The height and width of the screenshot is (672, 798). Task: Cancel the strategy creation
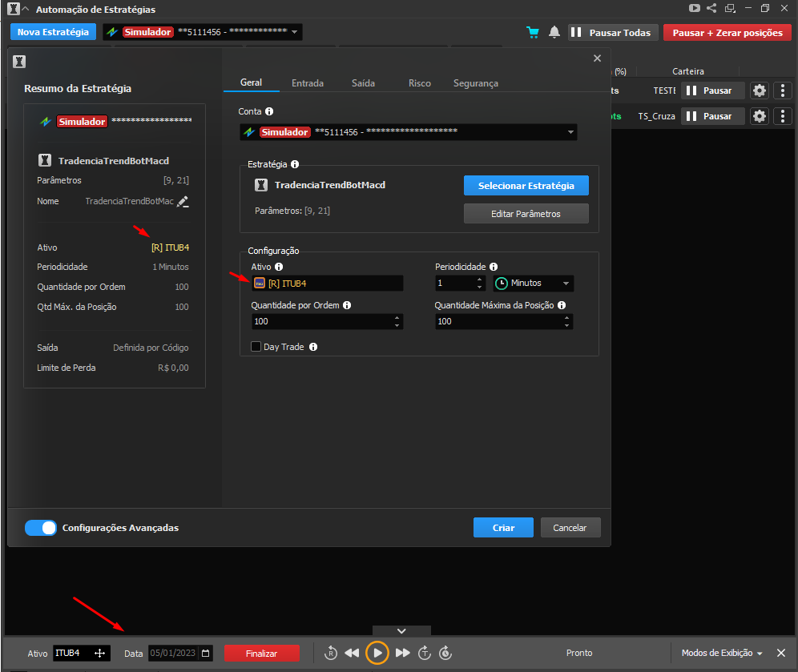(570, 528)
